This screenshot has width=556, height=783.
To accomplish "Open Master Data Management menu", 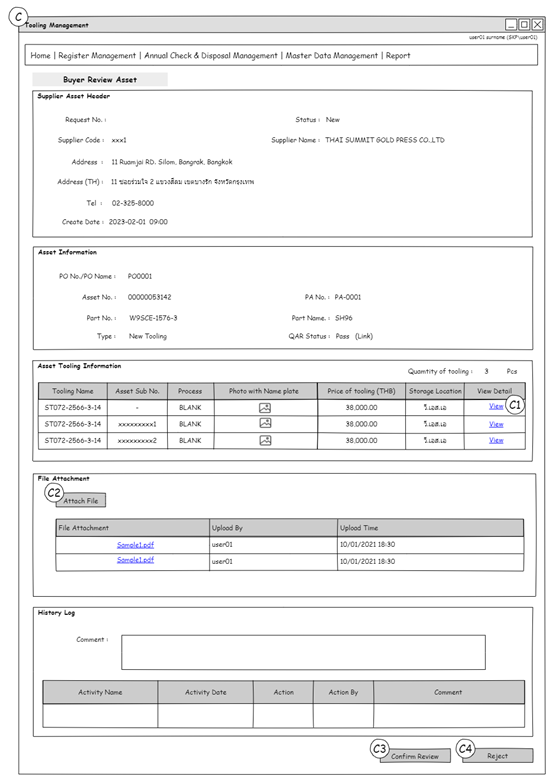I will point(332,55).
